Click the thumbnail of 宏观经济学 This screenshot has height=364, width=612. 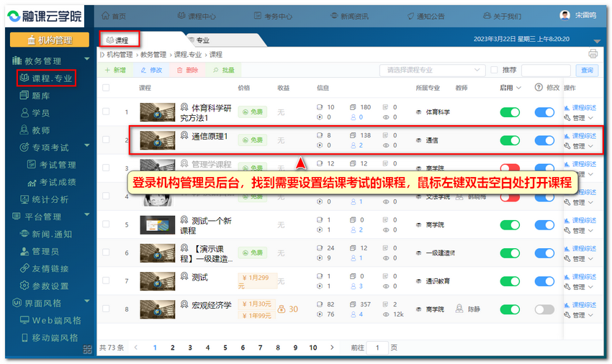coord(157,309)
